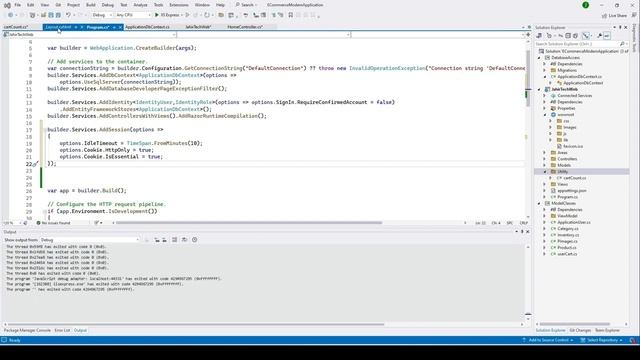Expand the Migrations folder node
Screen dimensions: 640x360
coord(545,70)
